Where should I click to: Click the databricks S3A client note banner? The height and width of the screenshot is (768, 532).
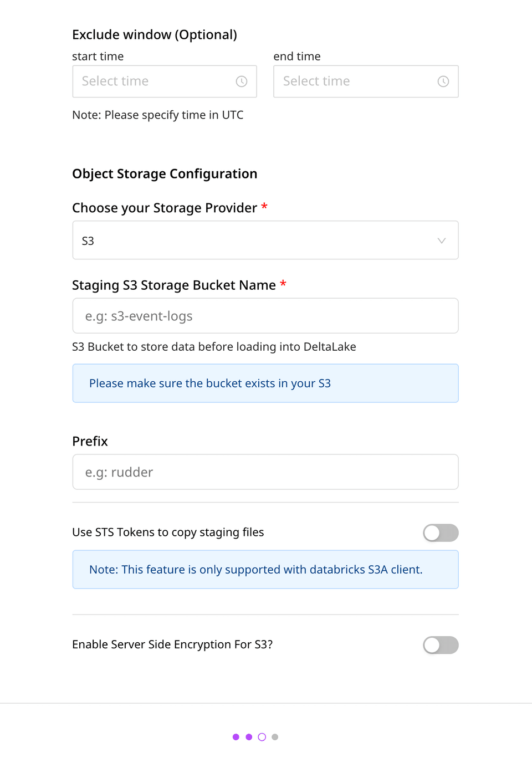(265, 569)
